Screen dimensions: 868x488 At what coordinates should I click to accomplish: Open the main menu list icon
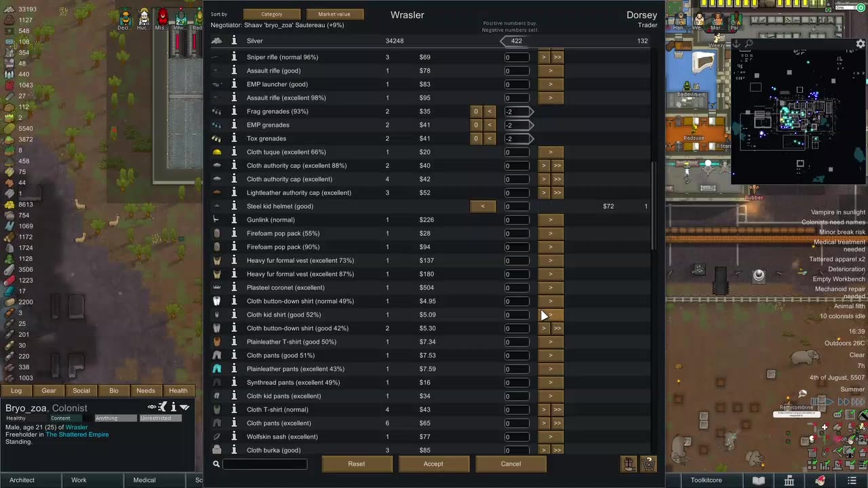click(x=852, y=480)
